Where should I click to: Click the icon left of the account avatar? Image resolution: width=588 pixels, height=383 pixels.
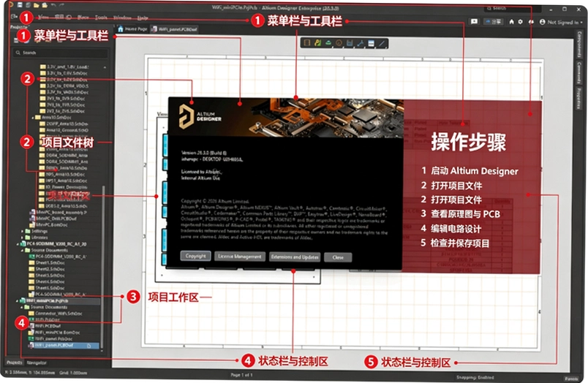[x=531, y=22]
